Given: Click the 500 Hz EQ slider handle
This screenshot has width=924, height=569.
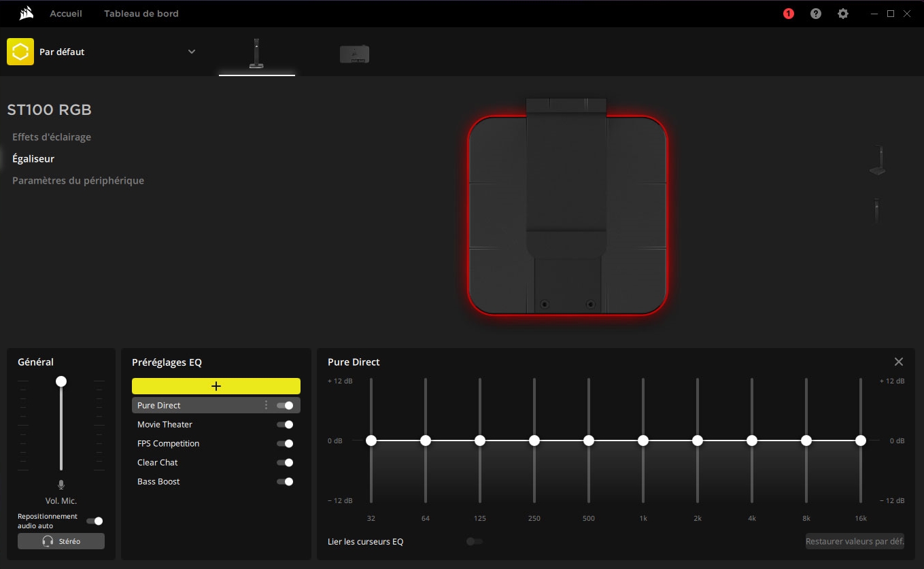Looking at the screenshot, I should pyautogui.click(x=589, y=441).
